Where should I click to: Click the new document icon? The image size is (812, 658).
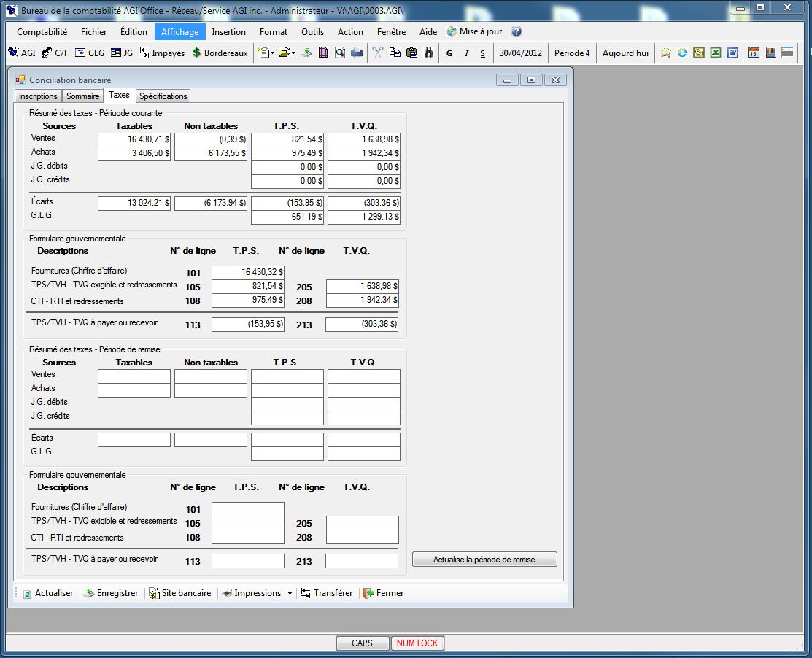263,53
